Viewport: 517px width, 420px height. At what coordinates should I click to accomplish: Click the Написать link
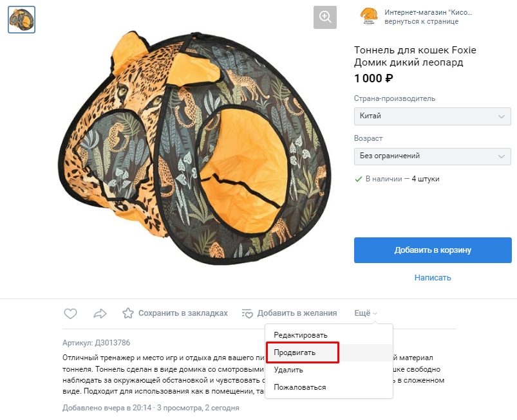click(x=433, y=278)
